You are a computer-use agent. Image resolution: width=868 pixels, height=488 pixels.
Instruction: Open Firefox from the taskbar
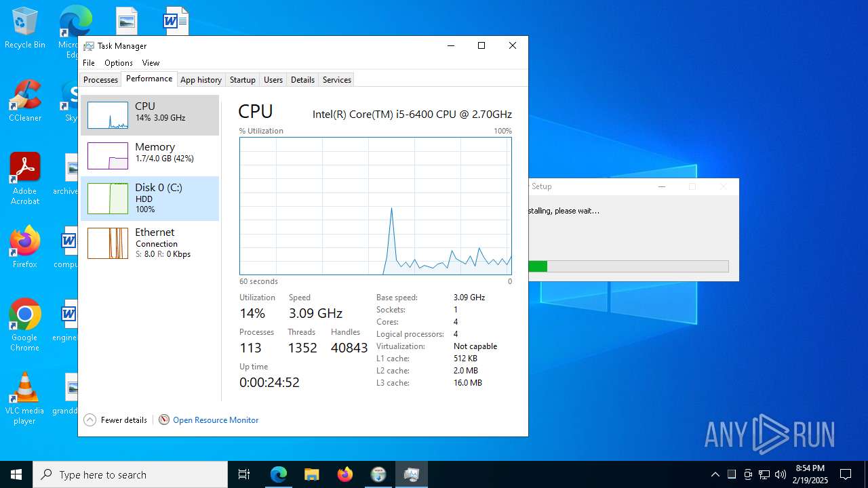pyautogui.click(x=344, y=474)
